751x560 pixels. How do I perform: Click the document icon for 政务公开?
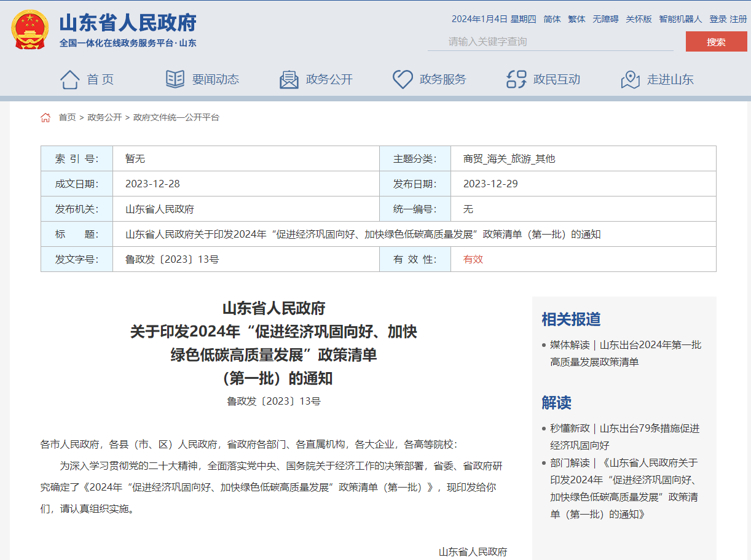[x=289, y=80]
